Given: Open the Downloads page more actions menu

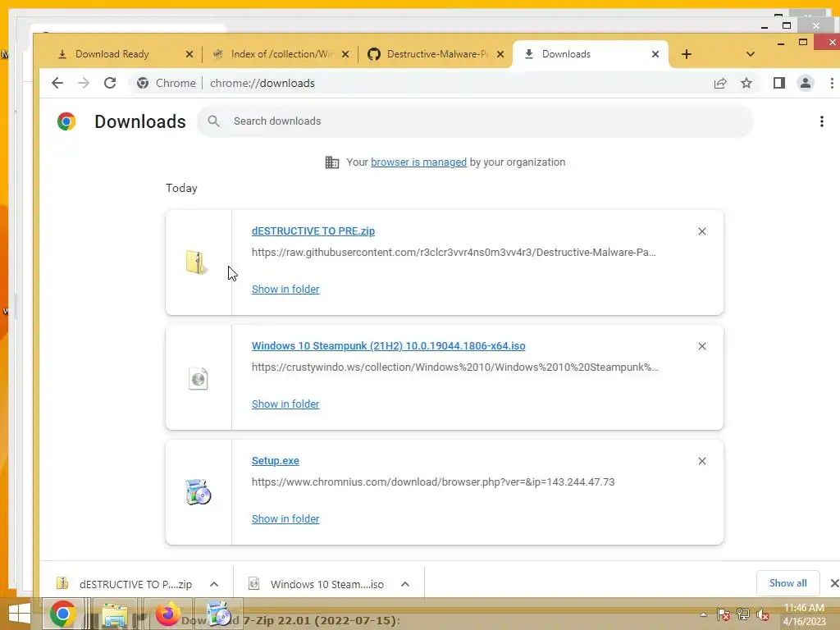Looking at the screenshot, I should tap(821, 121).
